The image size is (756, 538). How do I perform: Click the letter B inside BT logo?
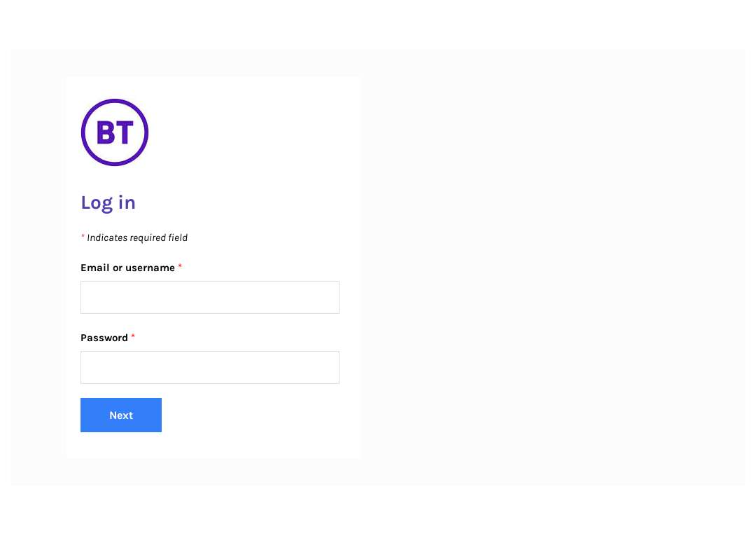point(106,132)
